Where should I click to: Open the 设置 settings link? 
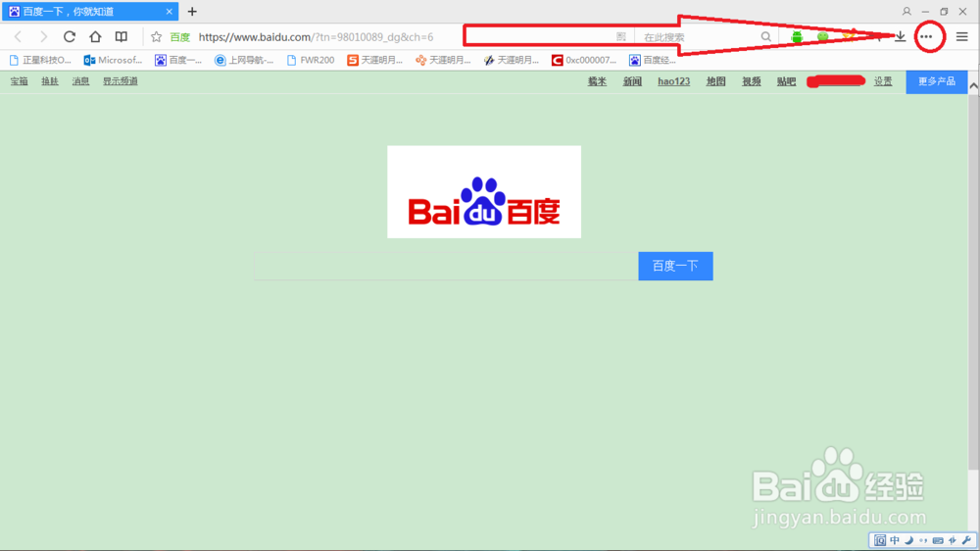click(x=883, y=81)
